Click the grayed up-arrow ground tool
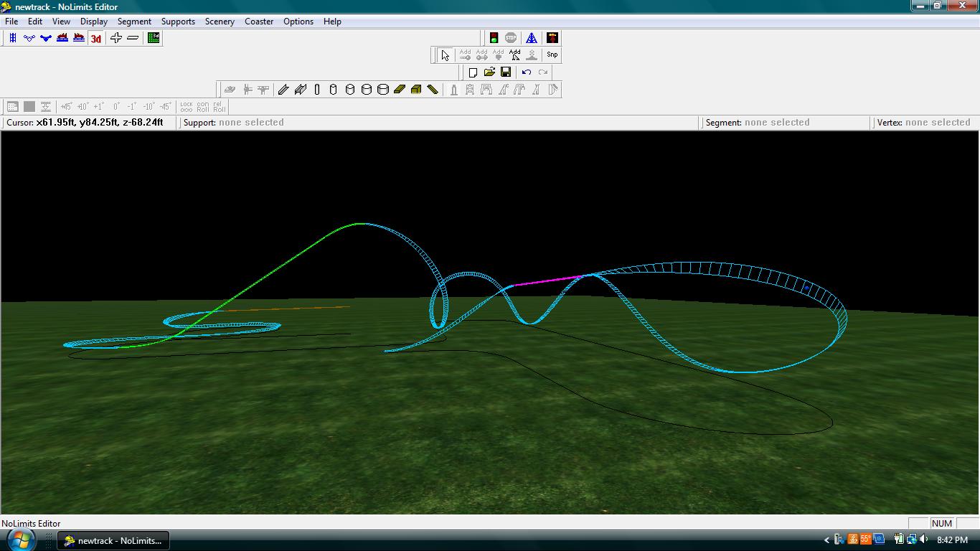Viewport: 980px width, 551px height. point(532,55)
